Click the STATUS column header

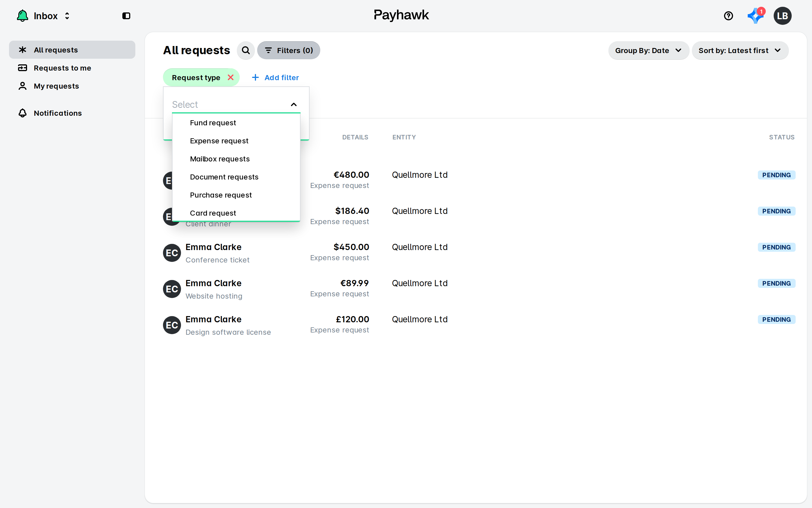(x=782, y=137)
